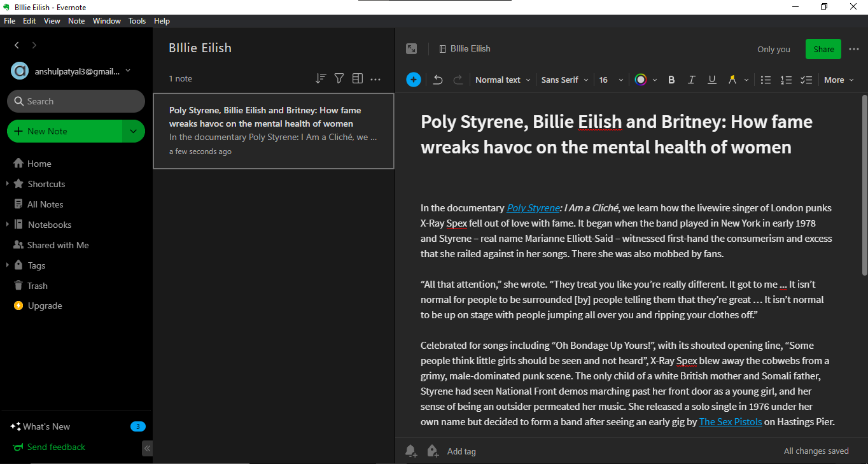Viewport: 868px width, 464px height.
Task: Add a reminder with the bell icon
Action: (411, 451)
